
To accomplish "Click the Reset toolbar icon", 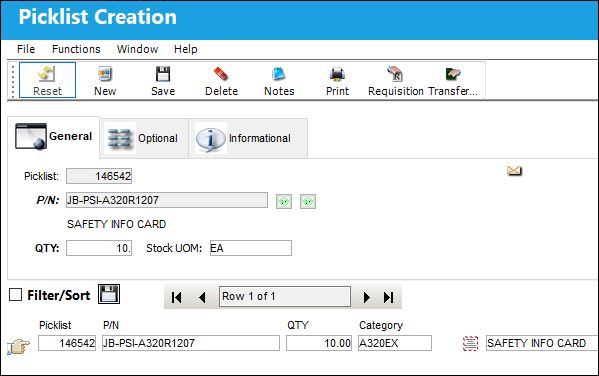I will click(x=47, y=80).
